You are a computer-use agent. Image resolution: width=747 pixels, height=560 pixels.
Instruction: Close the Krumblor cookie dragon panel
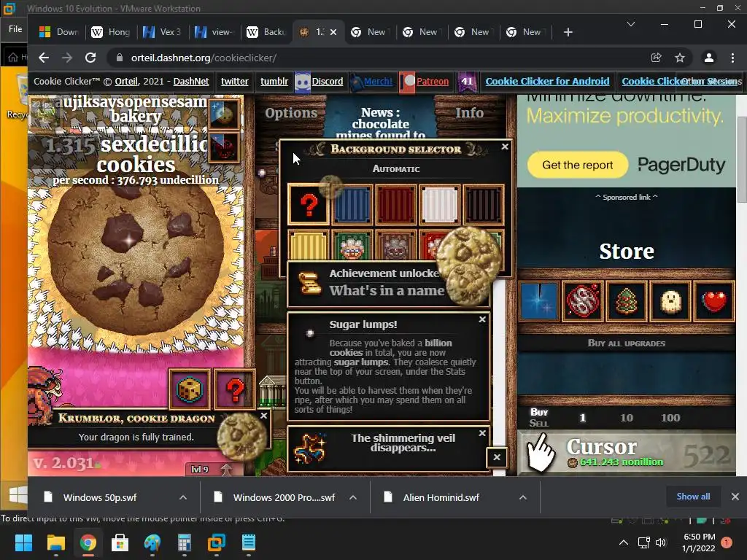pos(263,416)
